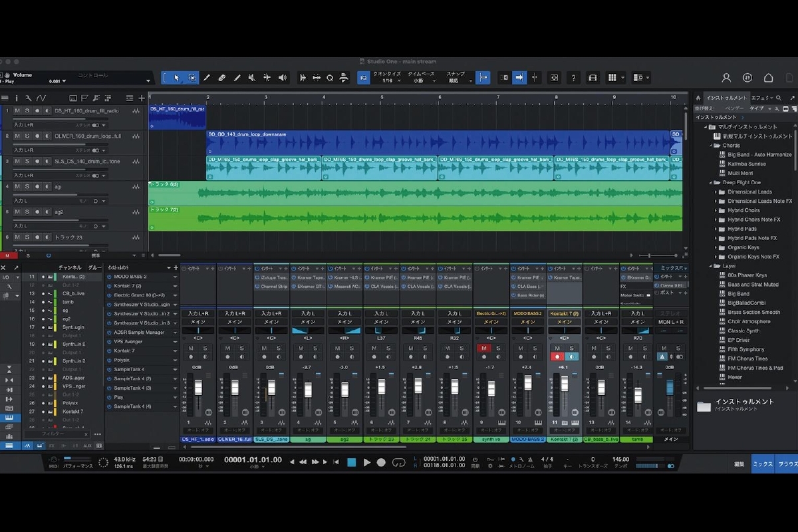Solo the DS_HT_160_drum_fill_radio track
The width and height of the screenshot is (798, 532).
point(27,110)
